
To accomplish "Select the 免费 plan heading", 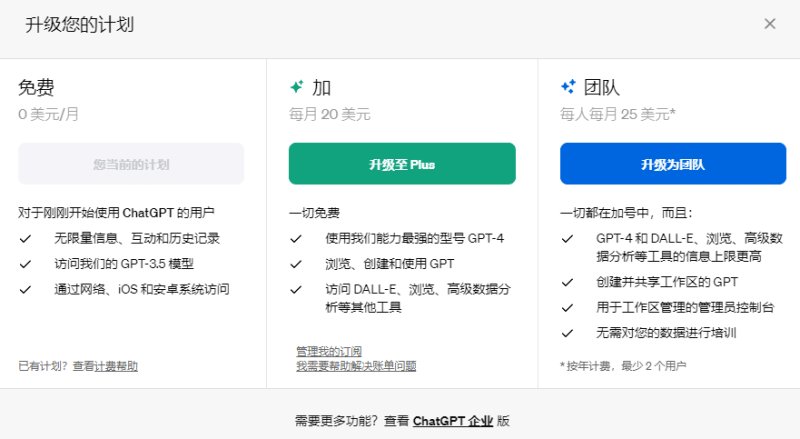I will [x=36, y=87].
